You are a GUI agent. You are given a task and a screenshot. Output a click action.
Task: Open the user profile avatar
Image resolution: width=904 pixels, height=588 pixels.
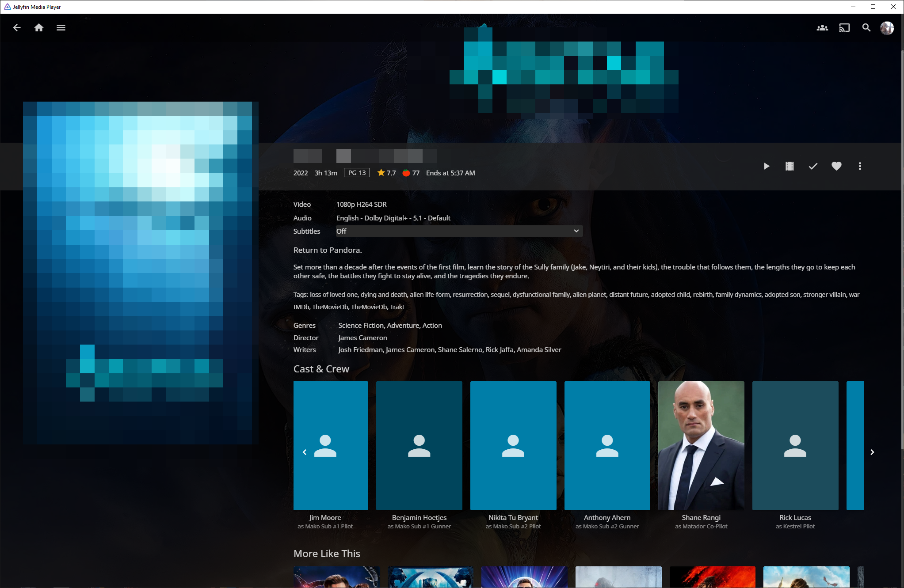(x=887, y=28)
